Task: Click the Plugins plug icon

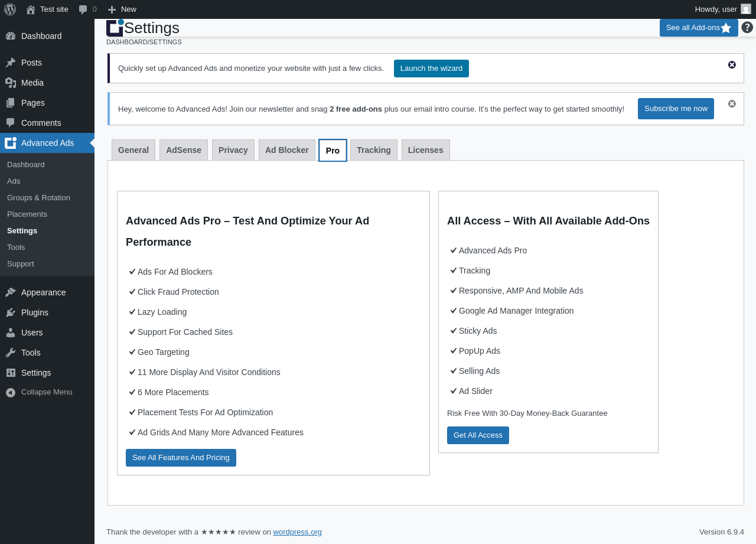Action: tap(11, 312)
